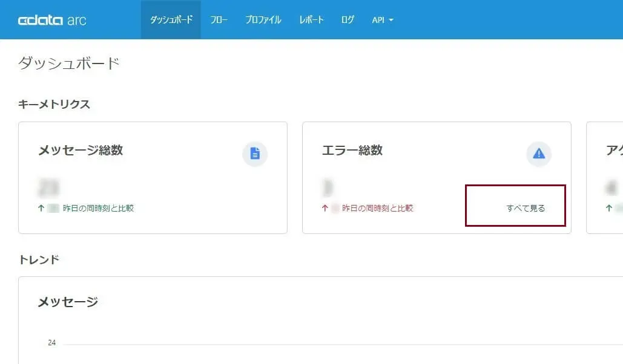This screenshot has width=623, height=364.
Task: Open the ダッシュボード tab
Action: click(171, 20)
